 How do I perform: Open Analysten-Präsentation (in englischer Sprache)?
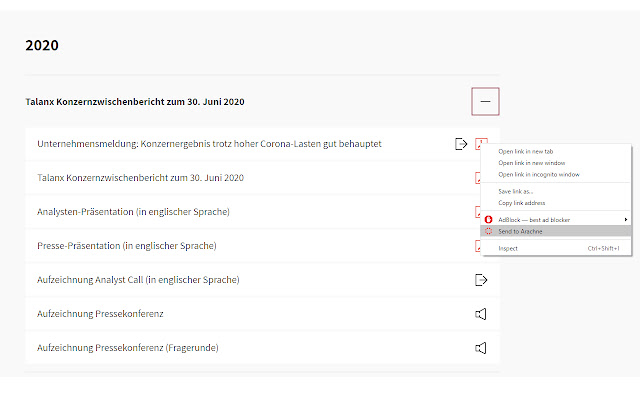pos(133,212)
